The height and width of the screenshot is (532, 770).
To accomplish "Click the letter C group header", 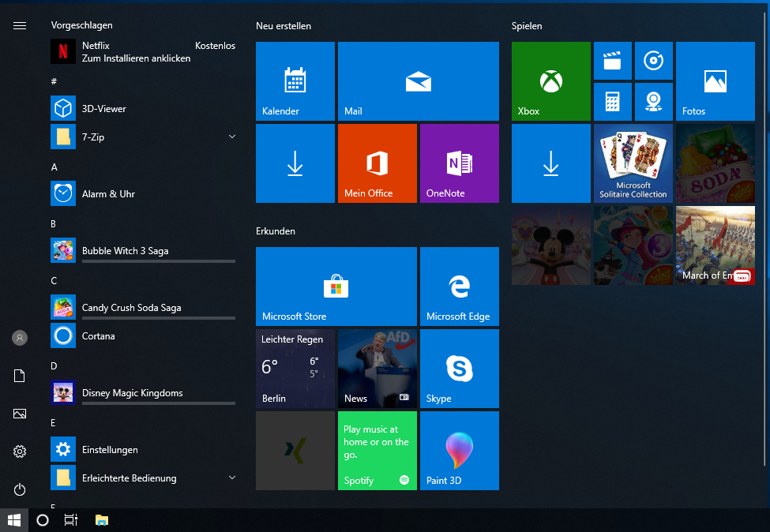I will click(54, 281).
